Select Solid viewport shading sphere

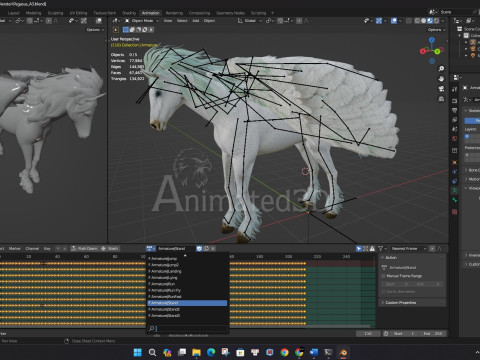click(x=424, y=21)
